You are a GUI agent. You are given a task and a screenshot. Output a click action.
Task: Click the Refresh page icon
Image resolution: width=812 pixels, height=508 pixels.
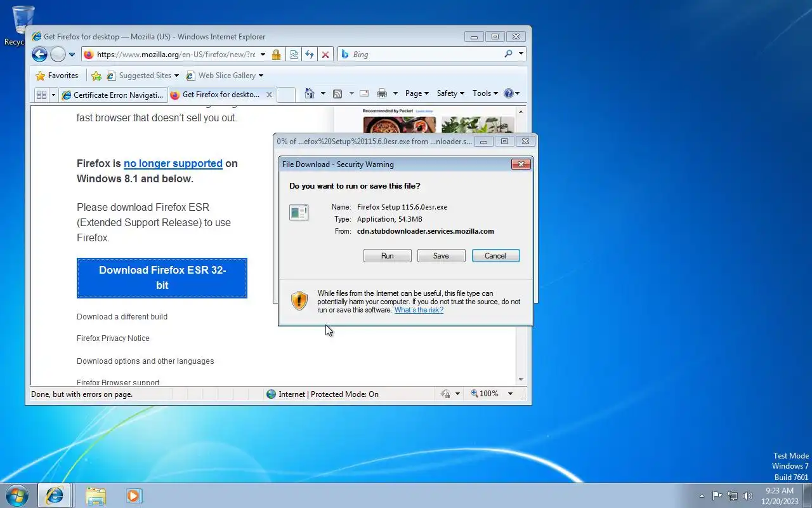[310, 55]
